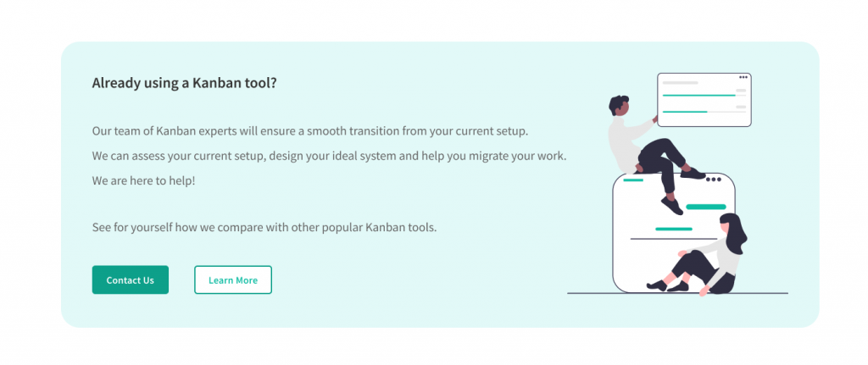Screen dimensions: 868x365
Task: Click the thick green pill in lower card
Action: [705, 207]
